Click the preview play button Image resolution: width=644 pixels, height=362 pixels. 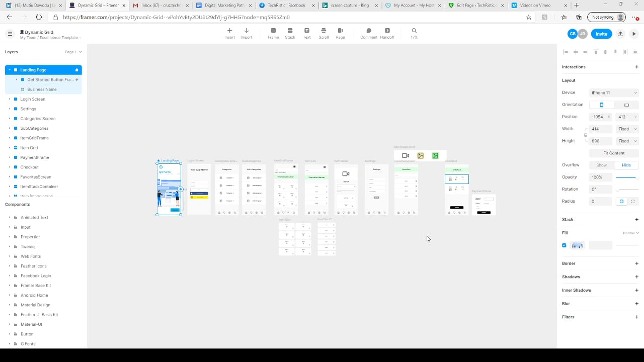point(634,34)
